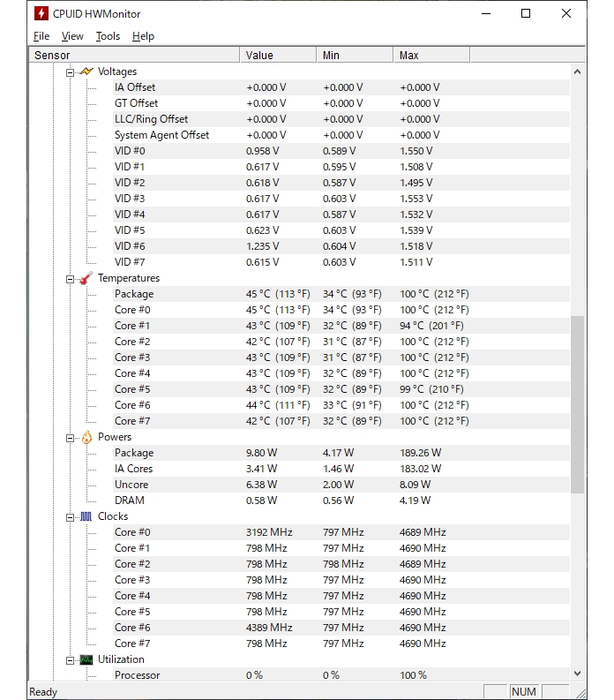Click the 4389 MHz Core #6 clock value
The width and height of the screenshot is (614, 700).
(269, 628)
